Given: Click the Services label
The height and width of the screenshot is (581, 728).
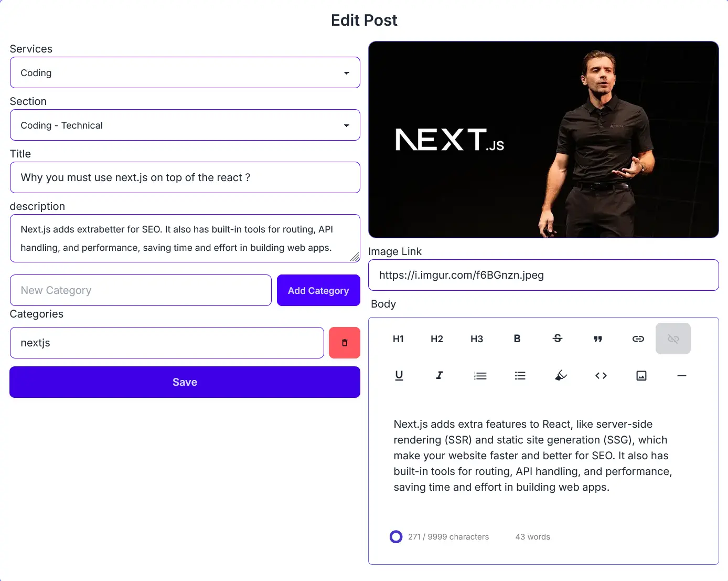Looking at the screenshot, I should (x=31, y=49).
